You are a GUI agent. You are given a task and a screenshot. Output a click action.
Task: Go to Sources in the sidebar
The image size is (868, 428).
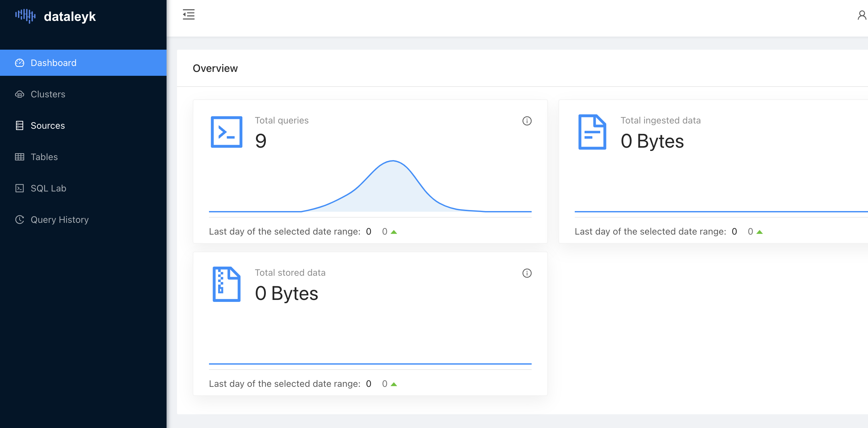[x=47, y=126]
